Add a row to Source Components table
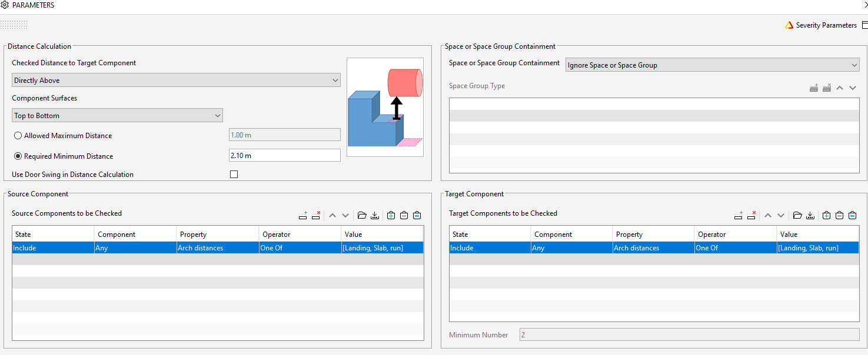This screenshot has width=868, height=355. [303, 216]
